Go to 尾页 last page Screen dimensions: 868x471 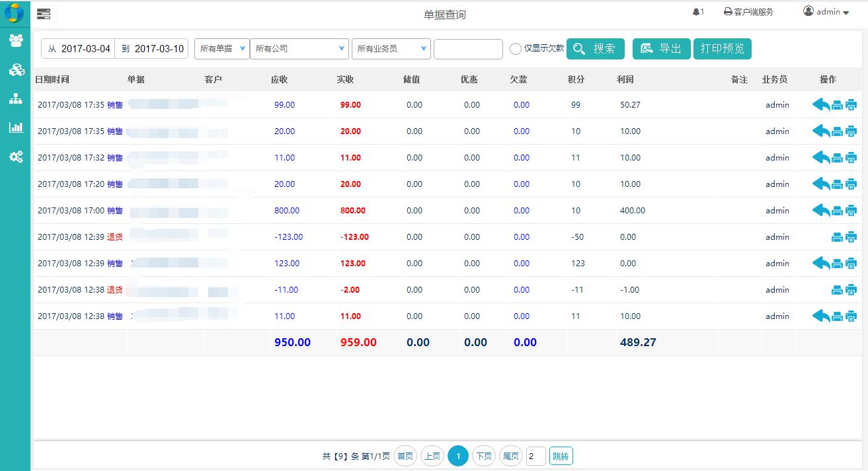pyautogui.click(x=510, y=456)
